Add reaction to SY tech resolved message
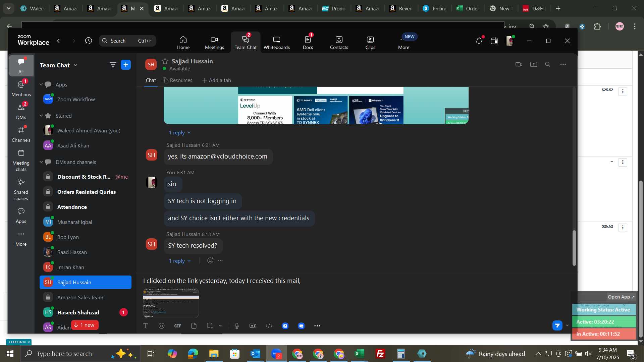 [210, 260]
